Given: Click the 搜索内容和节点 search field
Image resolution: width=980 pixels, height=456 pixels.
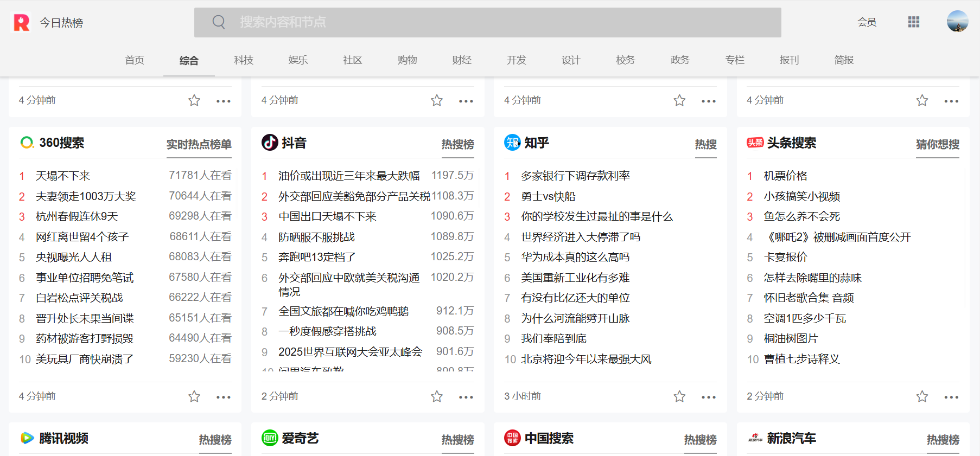Looking at the screenshot, I should point(487,22).
